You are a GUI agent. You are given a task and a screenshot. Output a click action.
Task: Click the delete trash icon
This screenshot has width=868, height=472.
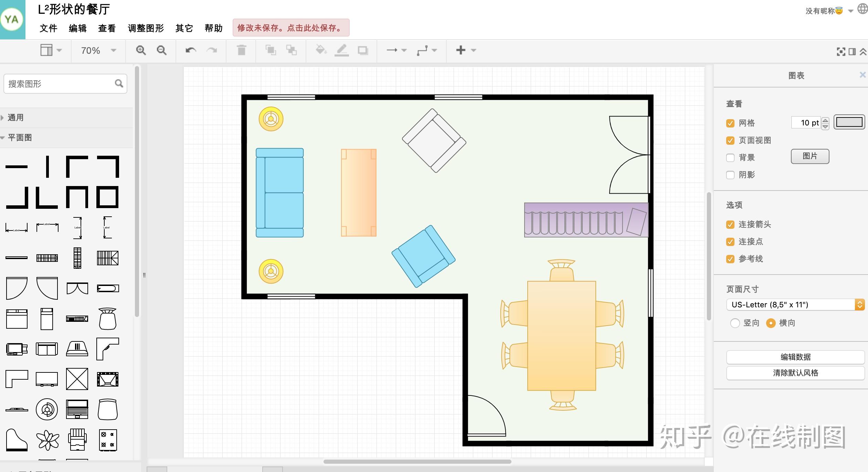[x=242, y=50]
